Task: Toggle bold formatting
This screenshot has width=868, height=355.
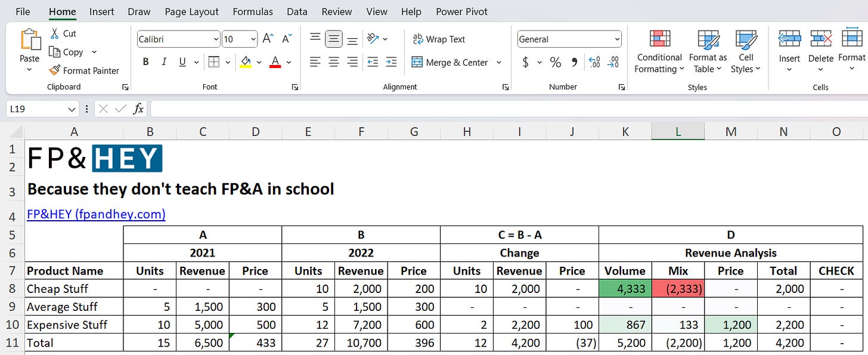Action: tap(145, 62)
